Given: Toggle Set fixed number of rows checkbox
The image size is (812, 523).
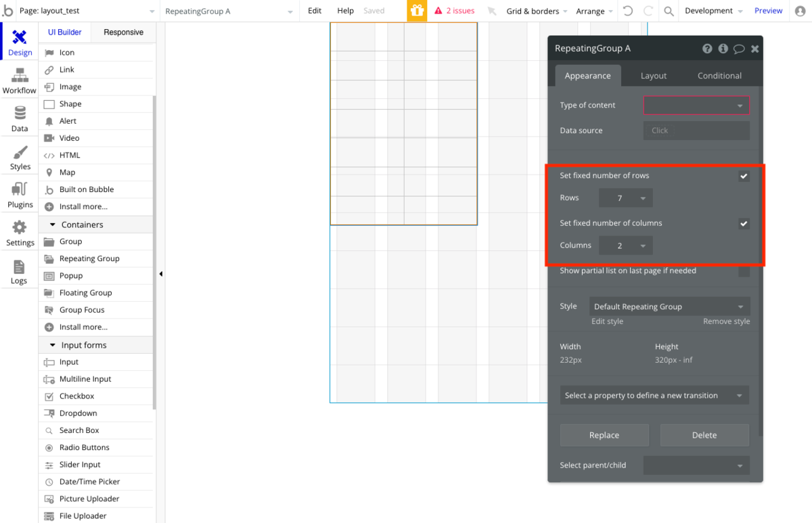Looking at the screenshot, I should pyautogui.click(x=744, y=176).
